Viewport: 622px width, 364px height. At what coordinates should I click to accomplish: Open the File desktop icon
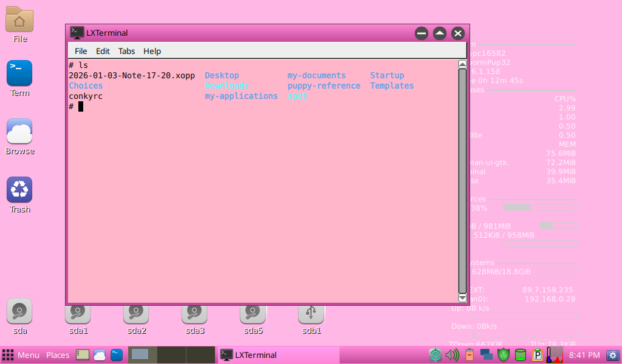pyautogui.click(x=19, y=21)
